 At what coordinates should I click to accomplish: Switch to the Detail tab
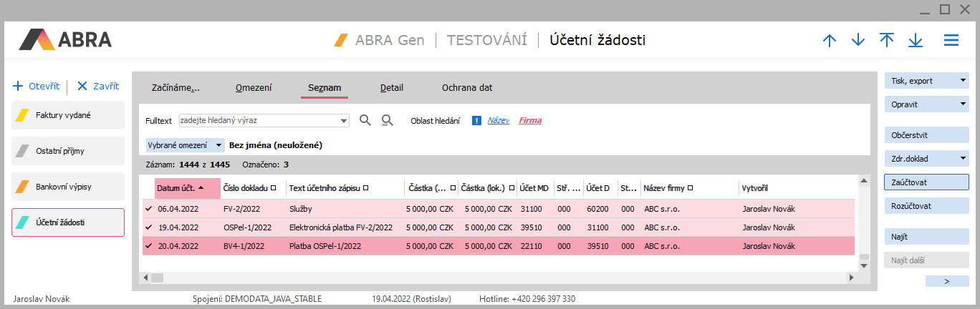point(392,88)
